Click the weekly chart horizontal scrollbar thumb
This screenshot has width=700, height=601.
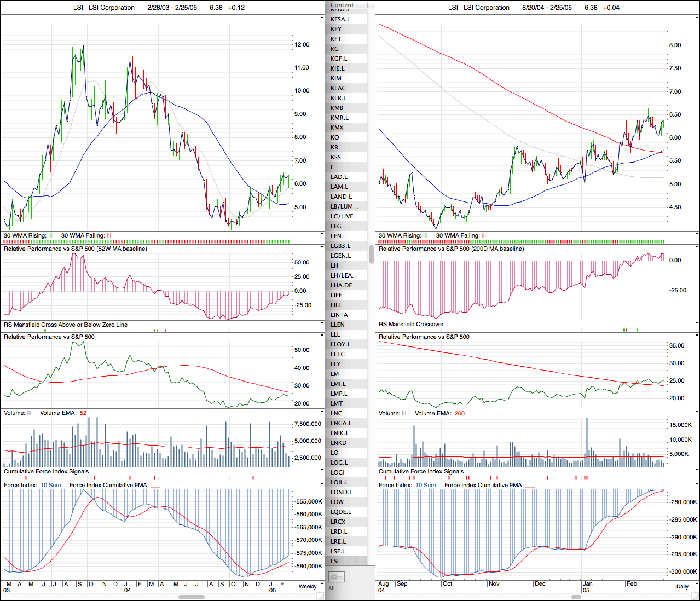[x=192, y=597]
